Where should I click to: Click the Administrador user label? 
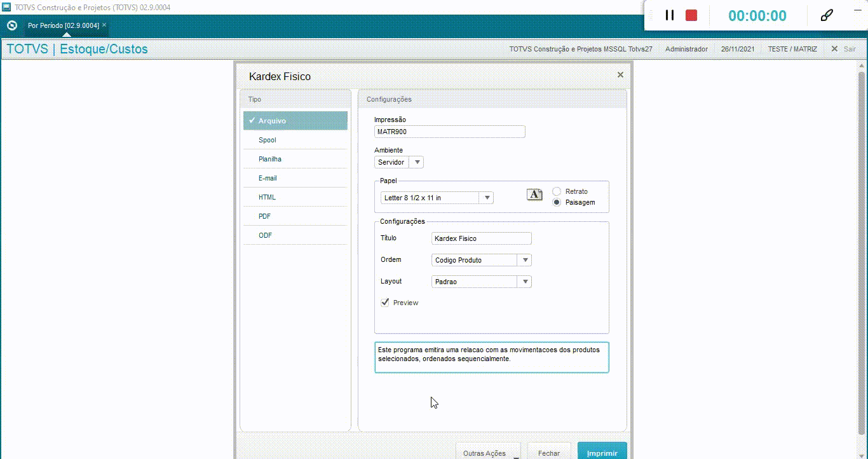pyautogui.click(x=686, y=49)
